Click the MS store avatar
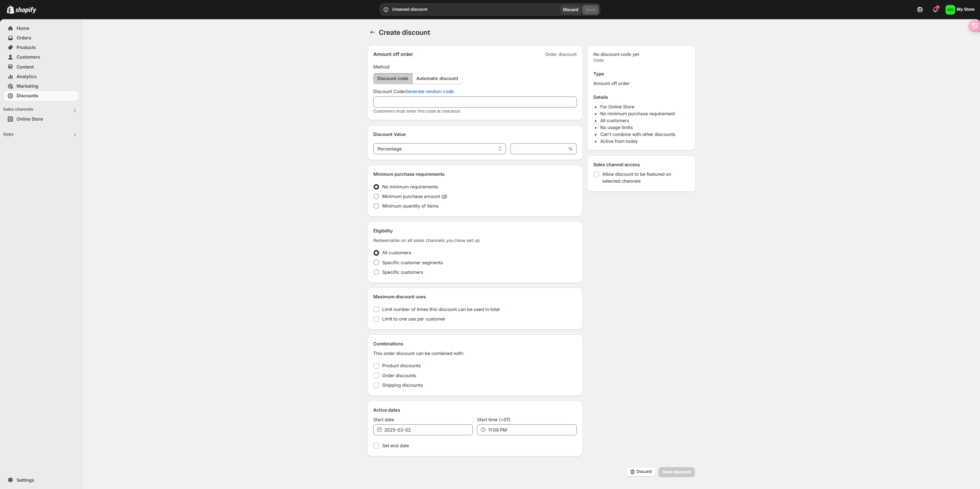980x489 pixels. coord(950,10)
